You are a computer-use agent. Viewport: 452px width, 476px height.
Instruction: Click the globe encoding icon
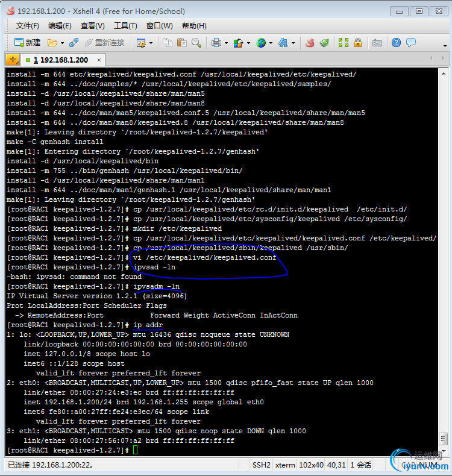point(261,43)
